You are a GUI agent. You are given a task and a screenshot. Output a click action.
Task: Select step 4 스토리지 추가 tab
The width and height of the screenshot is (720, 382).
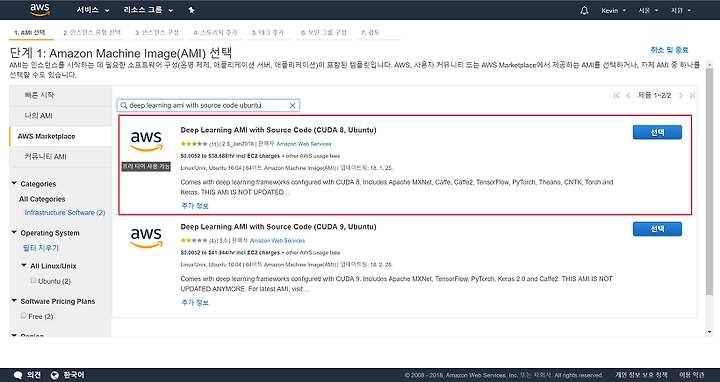[215, 33]
